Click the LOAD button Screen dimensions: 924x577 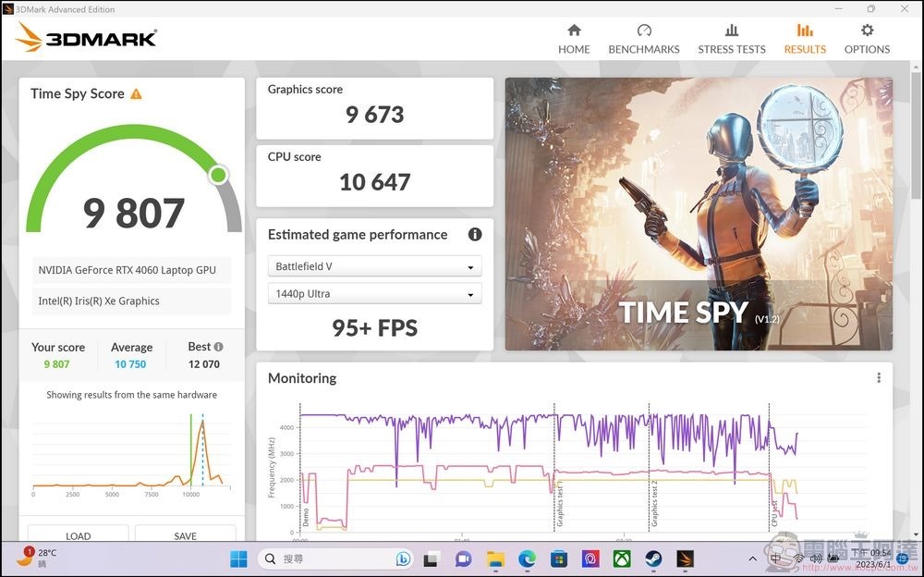pos(78,536)
